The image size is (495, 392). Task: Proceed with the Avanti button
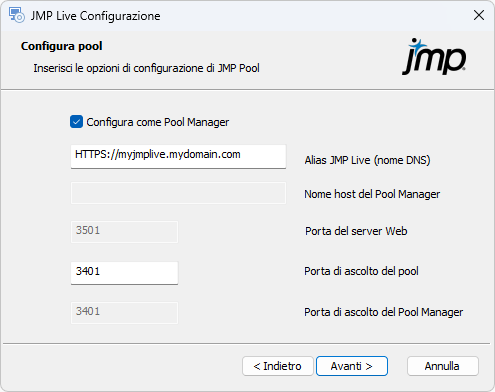[352, 366]
